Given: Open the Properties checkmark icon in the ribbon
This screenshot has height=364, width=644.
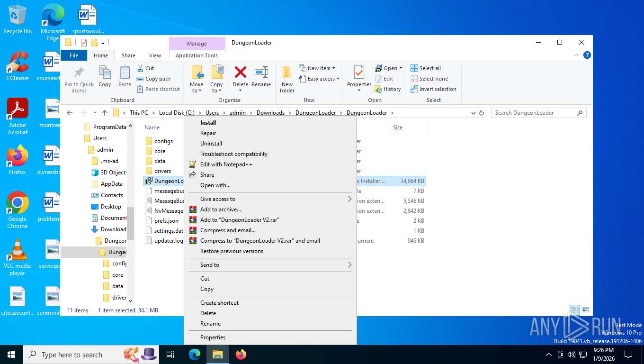Looking at the screenshot, I should point(359,73).
